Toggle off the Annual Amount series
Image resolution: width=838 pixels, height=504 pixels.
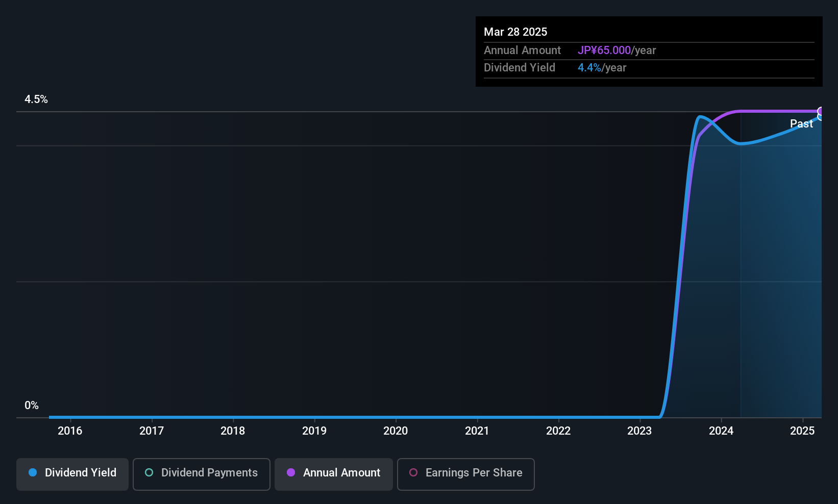[333, 474]
